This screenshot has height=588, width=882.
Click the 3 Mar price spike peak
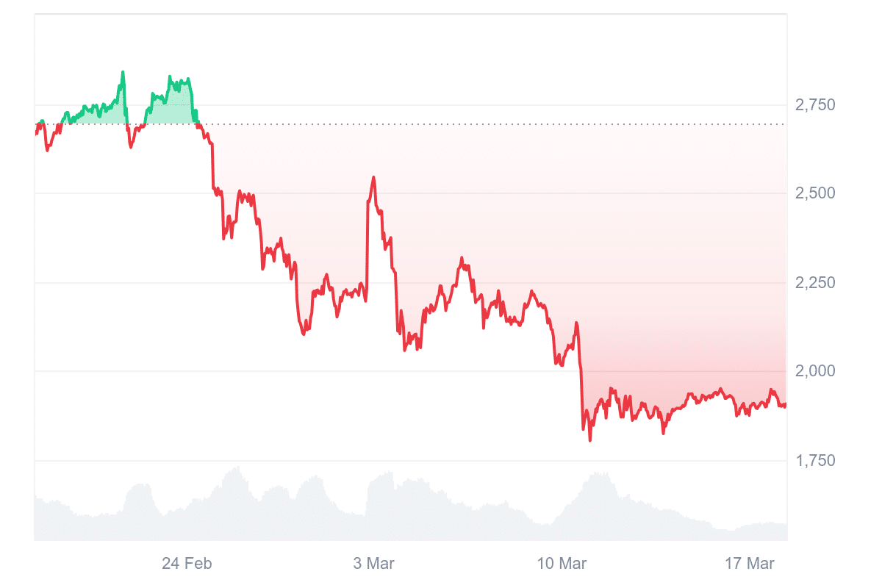(373, 177)
